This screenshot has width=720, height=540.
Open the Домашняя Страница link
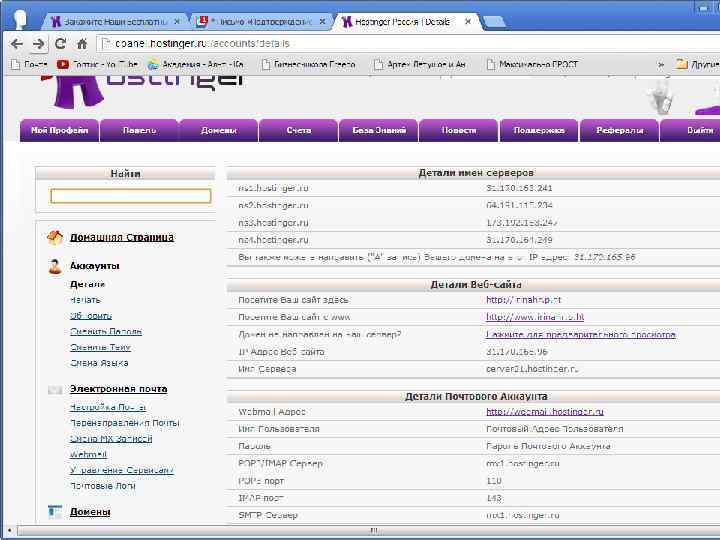point(122,237)
